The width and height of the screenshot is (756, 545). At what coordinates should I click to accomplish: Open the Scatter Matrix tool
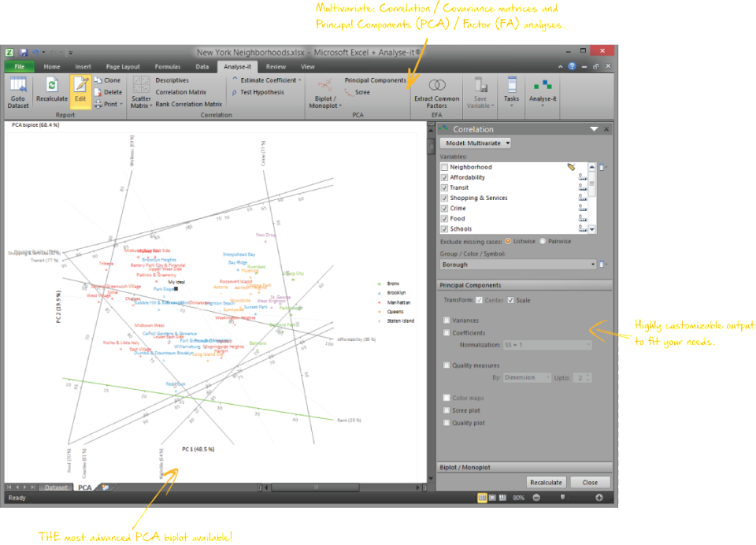[141, 92]
